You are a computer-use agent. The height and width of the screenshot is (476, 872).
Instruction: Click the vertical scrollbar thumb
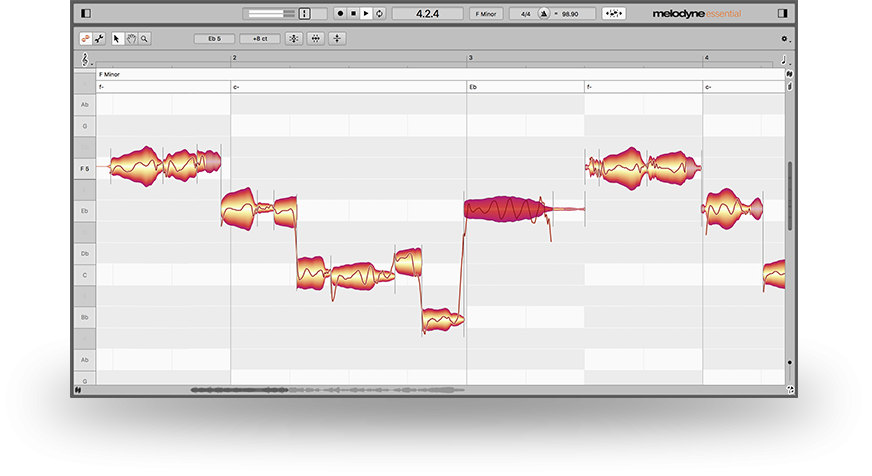[789, 196]
